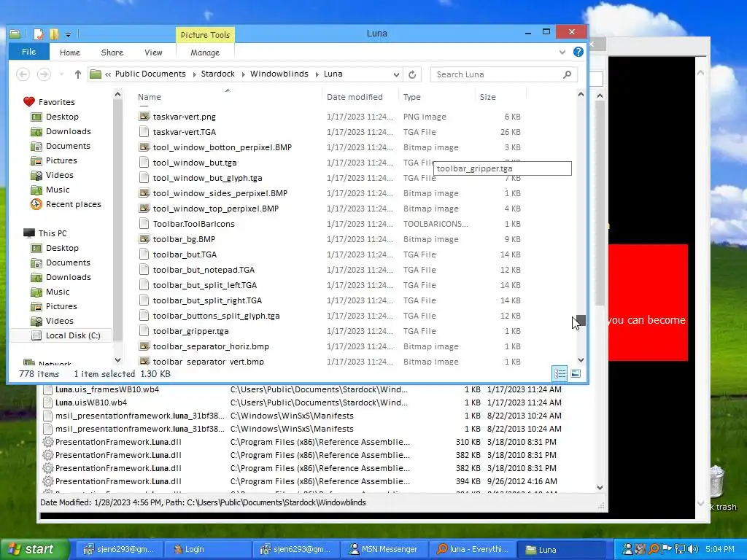The image size is (747, 560).
Task: Switch to the Login taskbar button
Action: click(208, 549)
